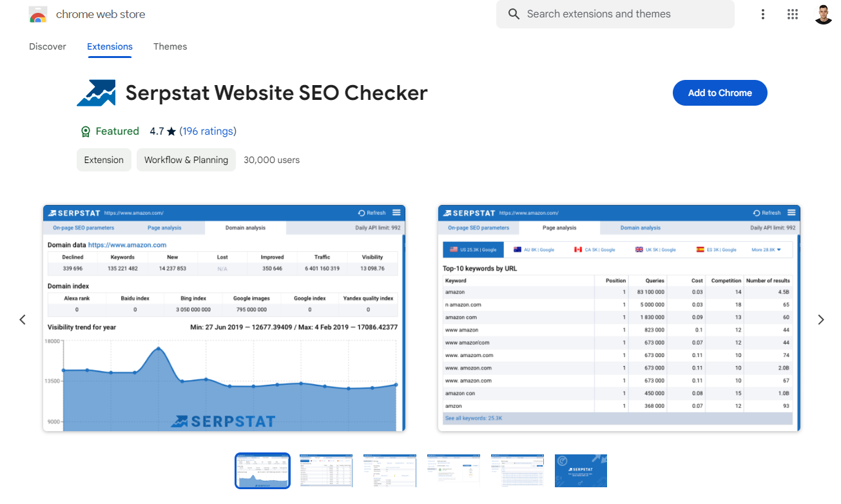This screenshot has height=504, width=841.
Task: Click the Featured label text
Action: pyautogui.click(x=117, y=131)
